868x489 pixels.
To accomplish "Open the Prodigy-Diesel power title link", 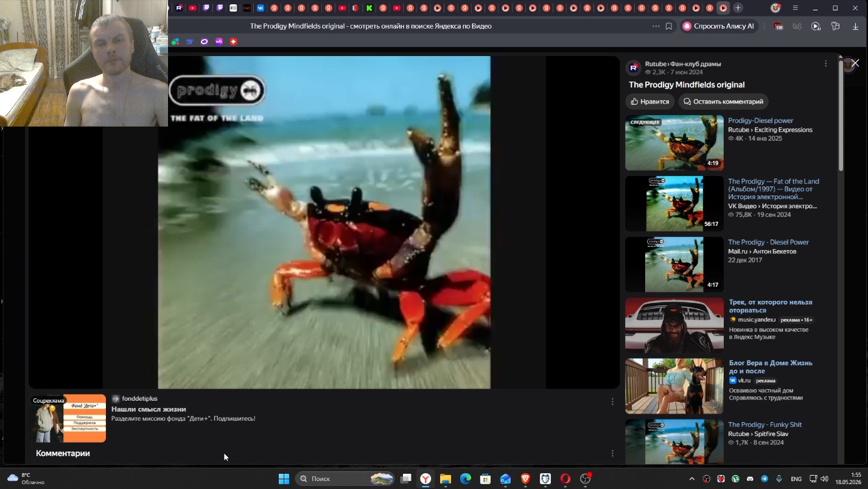I will point(760,121).
